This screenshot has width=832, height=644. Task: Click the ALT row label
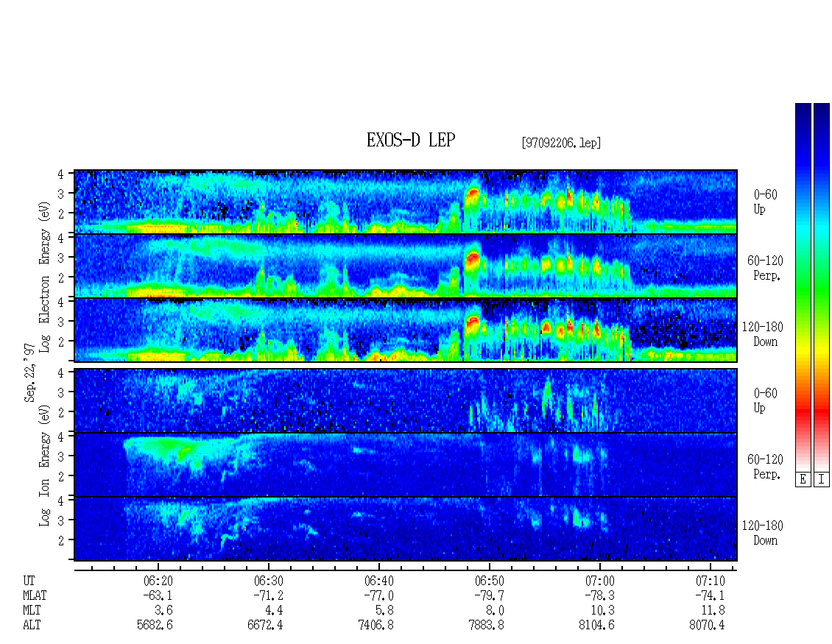[x=32, y=626]
